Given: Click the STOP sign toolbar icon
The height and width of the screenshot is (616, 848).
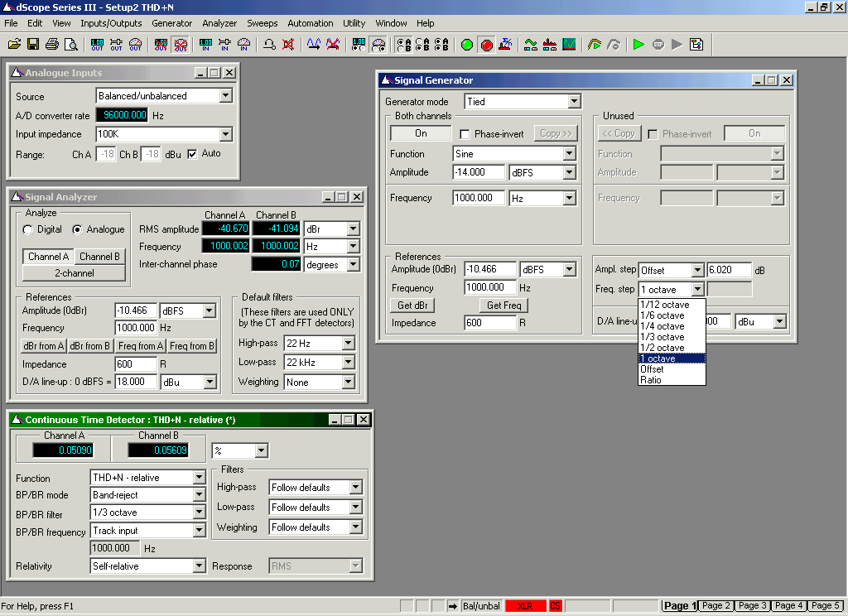Looking at the screenshot, I should pyautogui.click(x=658, y=45).
